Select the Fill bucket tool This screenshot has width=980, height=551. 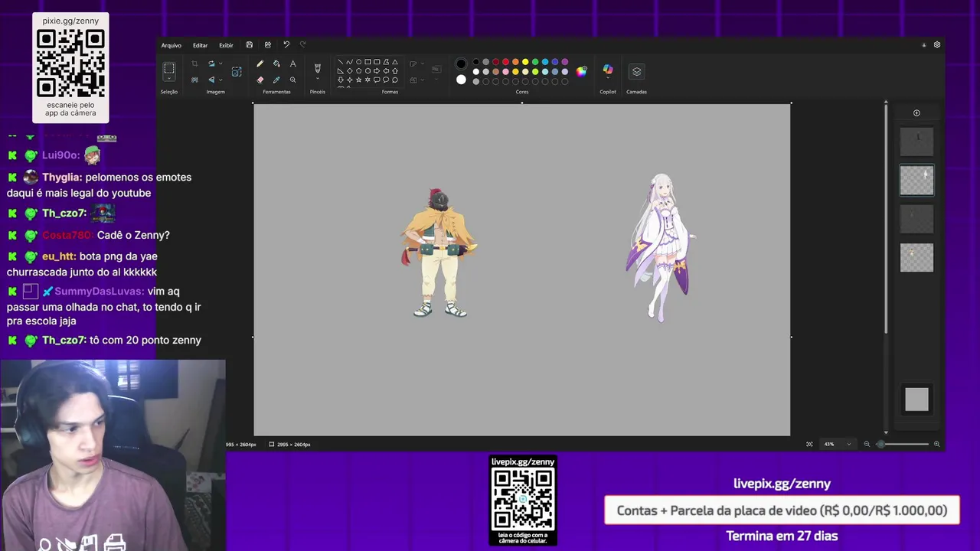(276, 64)
